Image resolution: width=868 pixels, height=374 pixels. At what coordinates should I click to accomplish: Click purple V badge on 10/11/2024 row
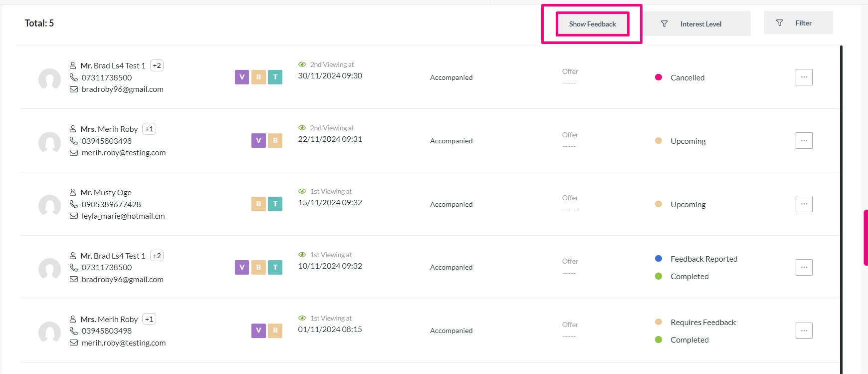242,267
